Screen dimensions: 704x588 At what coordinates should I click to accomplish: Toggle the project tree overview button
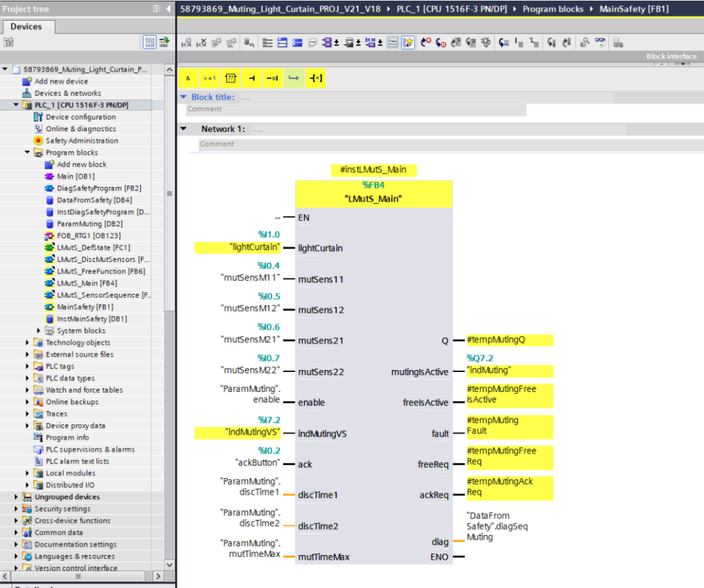(x=164, y=42)
